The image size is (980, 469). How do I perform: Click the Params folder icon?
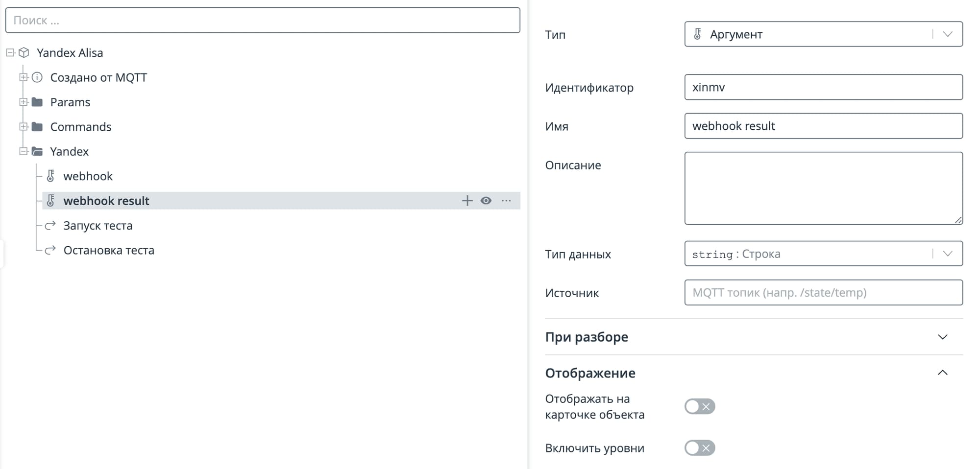point(37,102)
